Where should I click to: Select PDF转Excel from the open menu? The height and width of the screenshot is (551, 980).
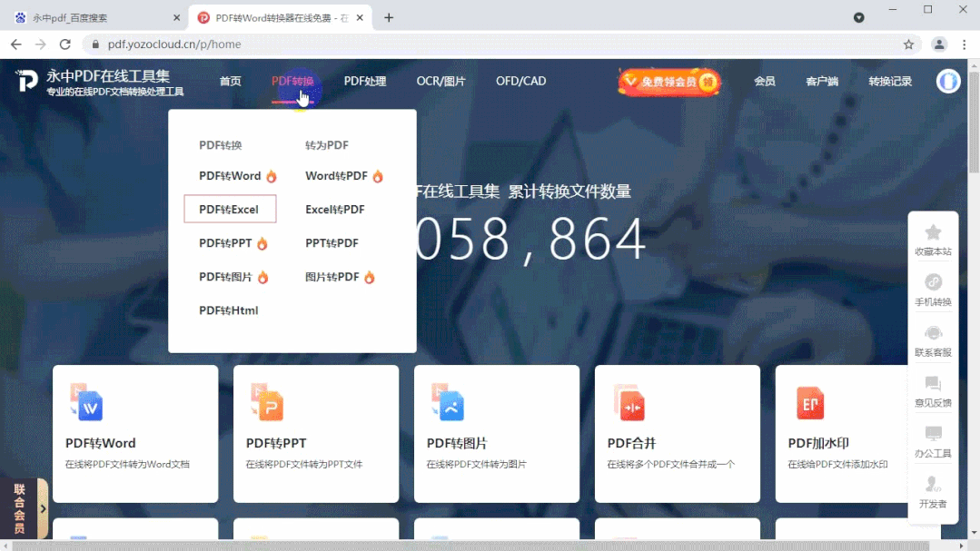[230, 209]
